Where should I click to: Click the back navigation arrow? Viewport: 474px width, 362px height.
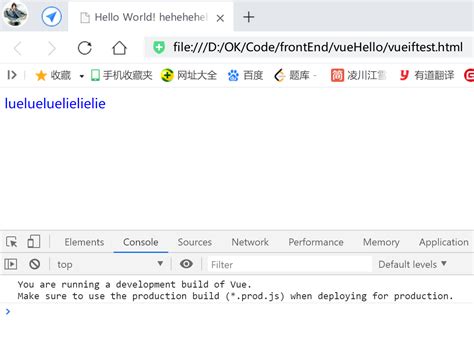(18, 48)
